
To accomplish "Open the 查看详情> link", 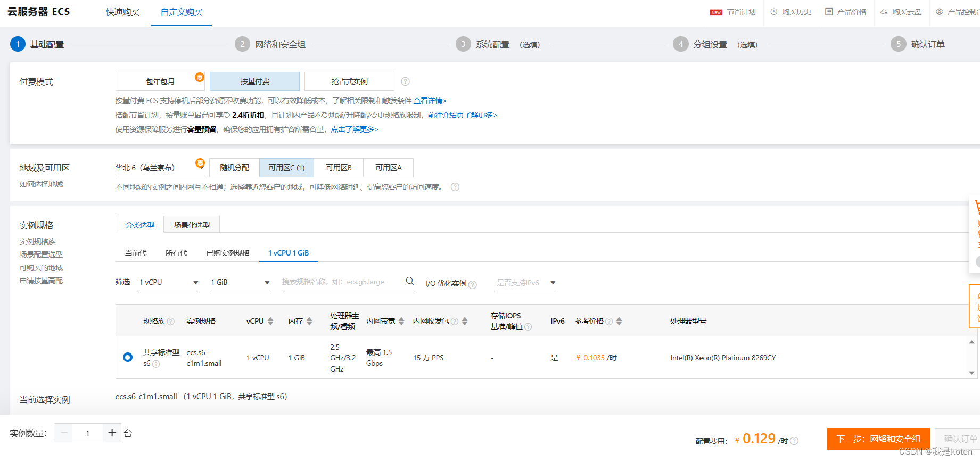I will click(x=430, y=101).
